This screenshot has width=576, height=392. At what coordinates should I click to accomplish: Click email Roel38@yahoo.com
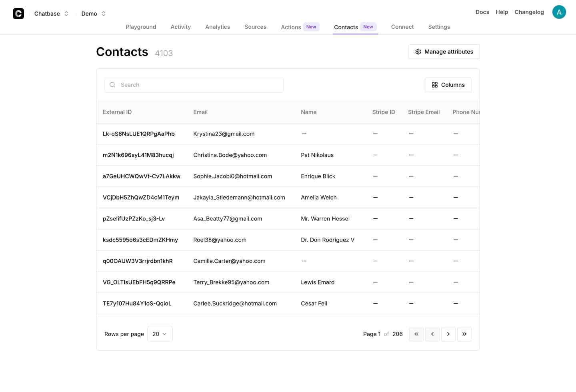tap(220, 240)
